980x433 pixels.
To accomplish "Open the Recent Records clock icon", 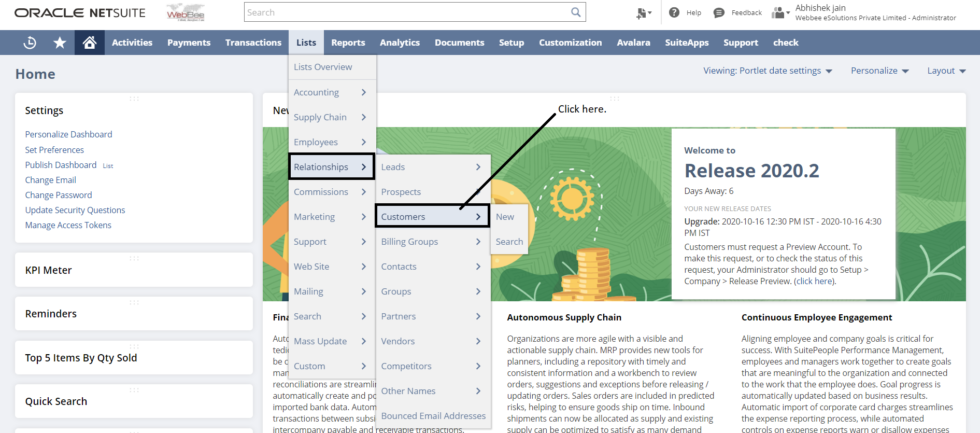I will click(30, 43).
